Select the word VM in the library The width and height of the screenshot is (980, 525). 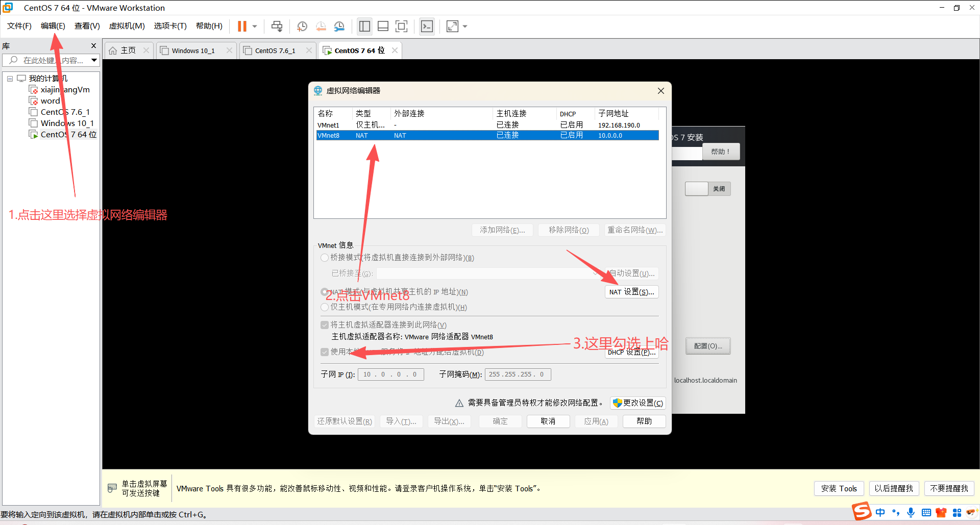point(45,101)
